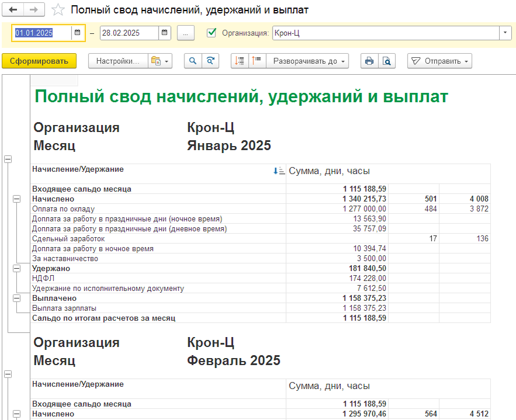Select the Удержано total 181 840,50
516x420 pixels.
point(368,269)
